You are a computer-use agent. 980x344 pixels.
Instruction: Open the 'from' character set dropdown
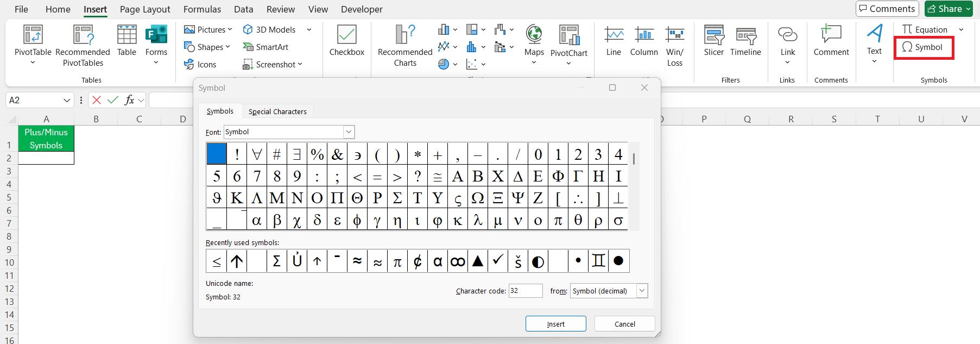pyautogui.click(x=642, y=291)
